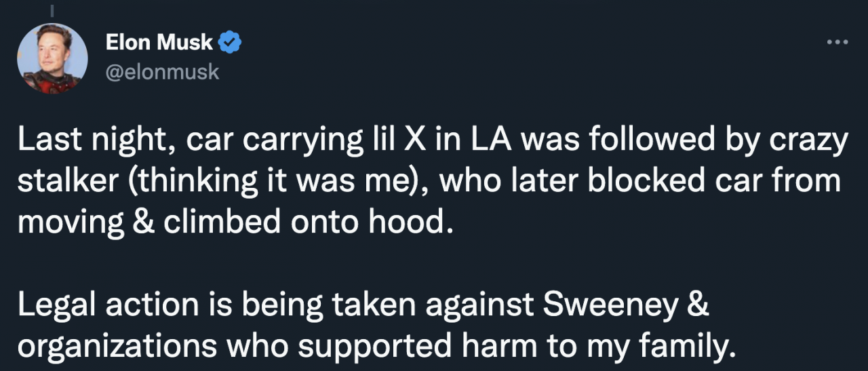Open the @elonmusk handle link
Image resolution: width=868 pixels, height=371 pixels.
[x=163, y=71]
